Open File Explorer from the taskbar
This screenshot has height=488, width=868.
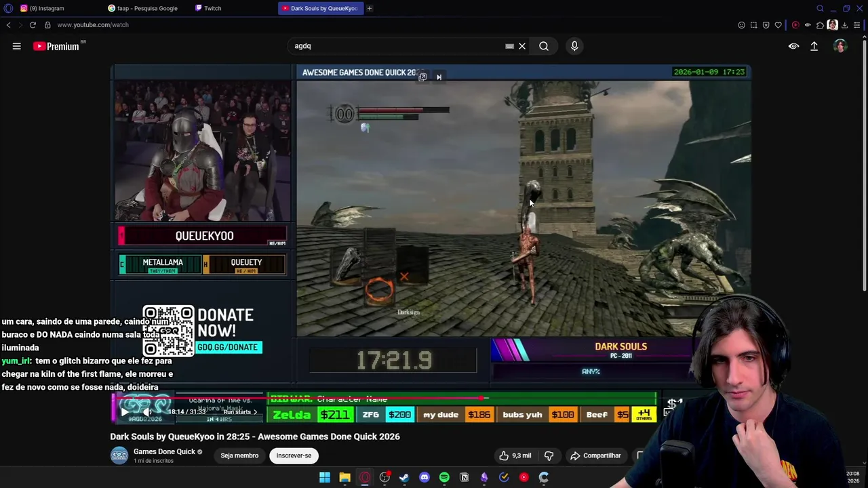(344, 478)
